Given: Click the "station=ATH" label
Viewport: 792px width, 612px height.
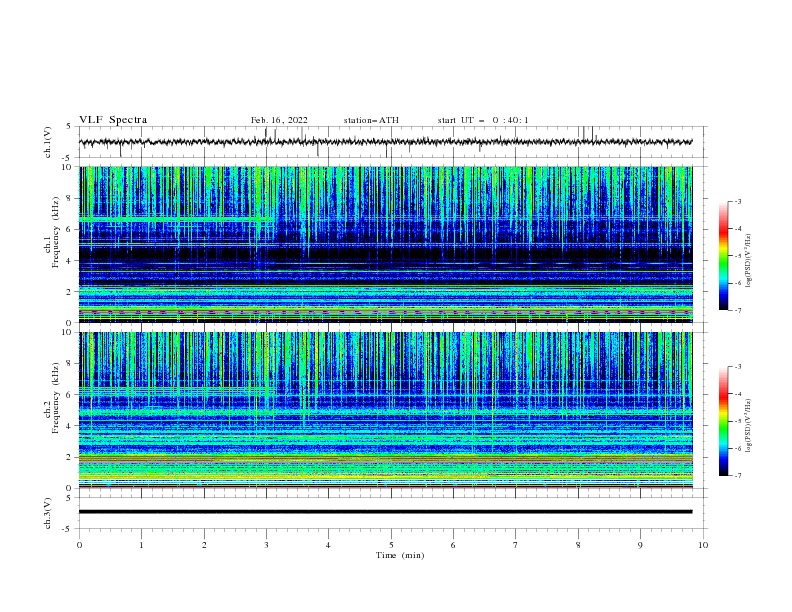Looking at the screenshot, I should 371,120.
